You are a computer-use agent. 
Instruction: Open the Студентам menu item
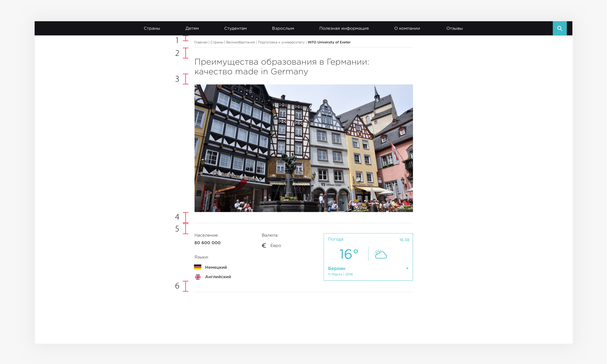[x=236, y=28]
